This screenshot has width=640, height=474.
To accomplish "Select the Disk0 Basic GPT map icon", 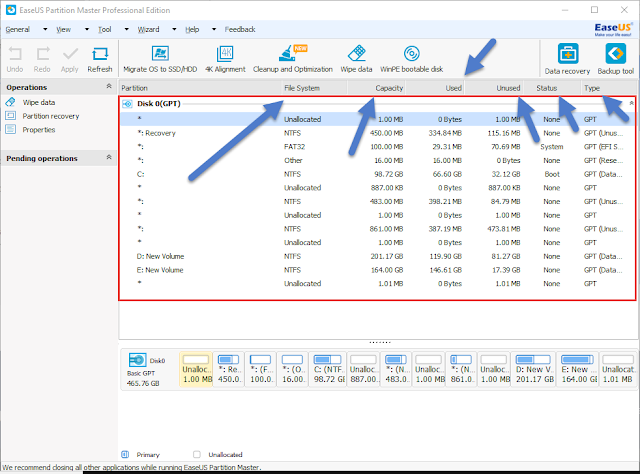I will point(137,360).
